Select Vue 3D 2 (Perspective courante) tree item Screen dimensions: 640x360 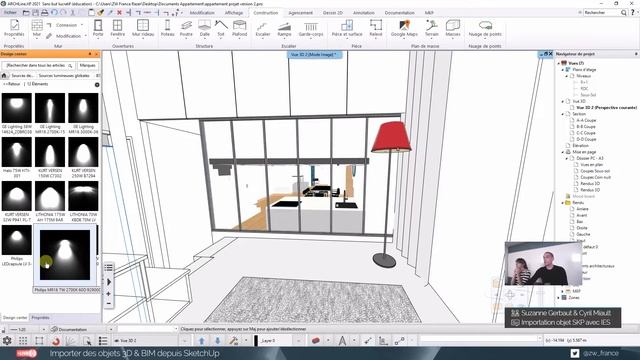click(x=606, y=108)
